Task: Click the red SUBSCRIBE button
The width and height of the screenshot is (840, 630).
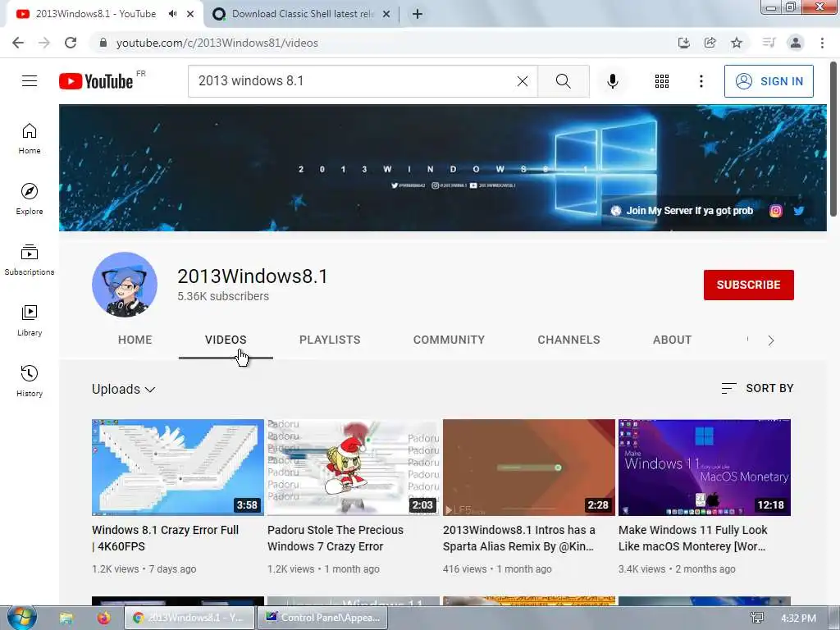Action: pos(748,285)
